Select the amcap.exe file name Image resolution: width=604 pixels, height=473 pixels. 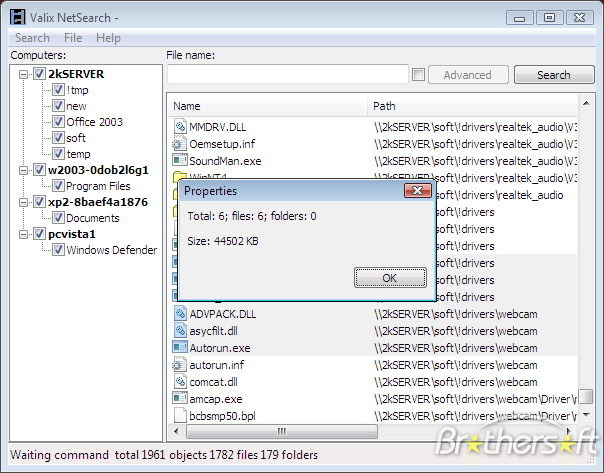216,399
